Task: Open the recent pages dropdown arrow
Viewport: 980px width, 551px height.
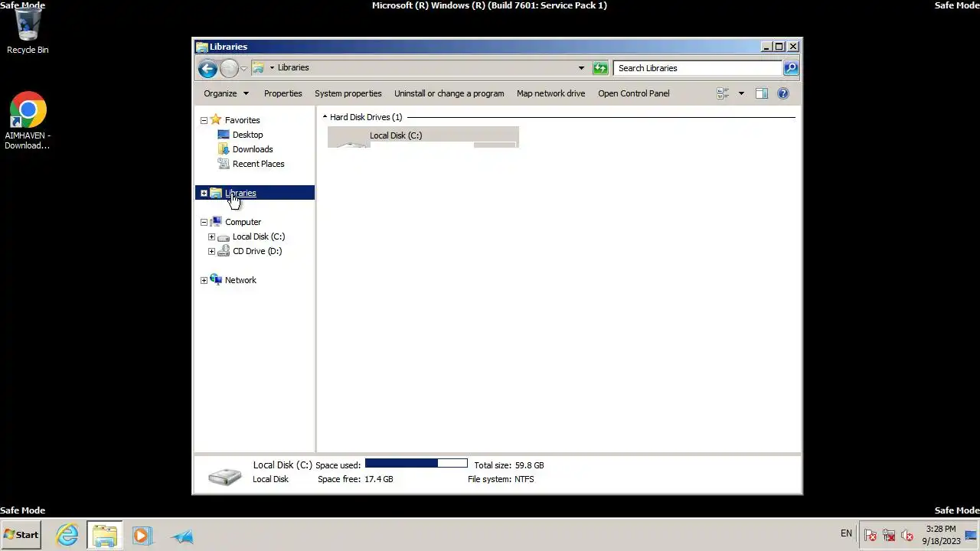Action: point(244,69)
